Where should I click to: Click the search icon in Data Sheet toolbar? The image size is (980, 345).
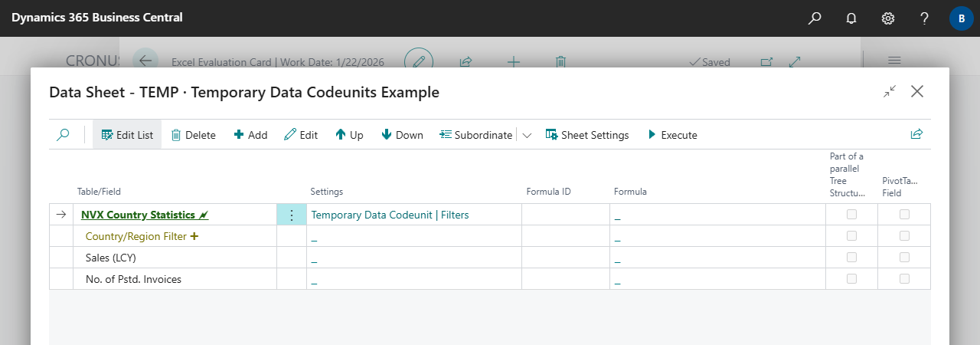[x=64, y=135]
